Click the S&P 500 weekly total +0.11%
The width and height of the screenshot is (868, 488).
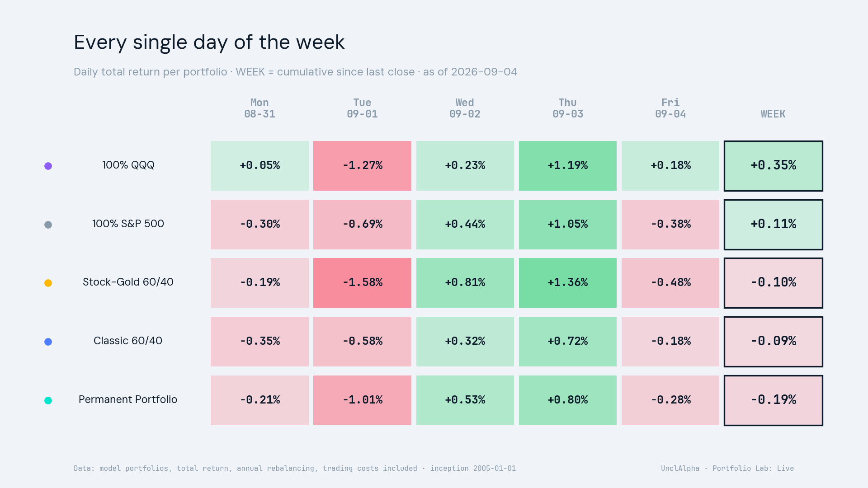tap(774, 225)
